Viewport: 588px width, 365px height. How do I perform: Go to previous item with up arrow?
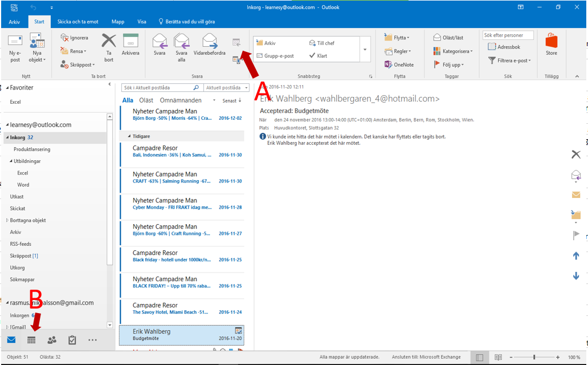click(576, 256)
